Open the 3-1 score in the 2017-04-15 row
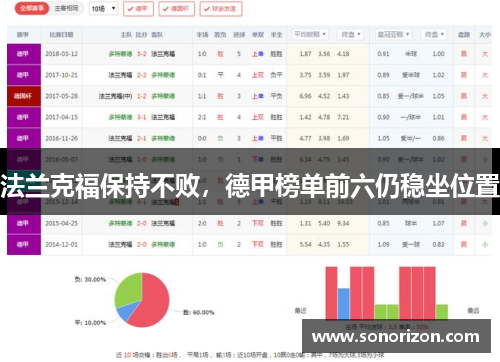 pos(142,117)
